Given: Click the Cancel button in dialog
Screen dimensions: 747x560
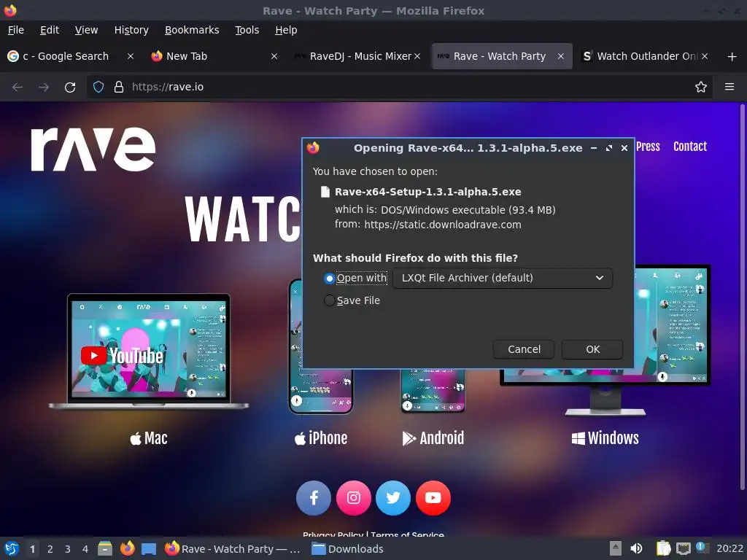Looking at the screenshot, I should point(524,349).
